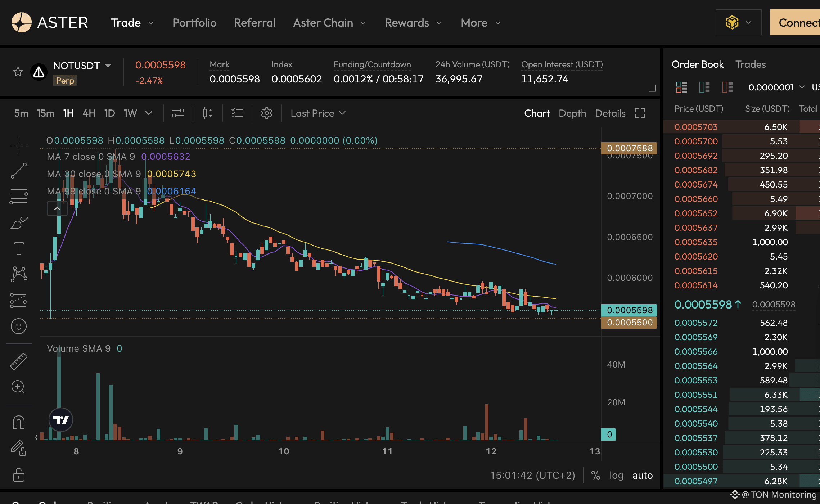Viewport: 820px width, 504px height.
Task: Open the prediction and measurement tools
Action: click(19, 300)
